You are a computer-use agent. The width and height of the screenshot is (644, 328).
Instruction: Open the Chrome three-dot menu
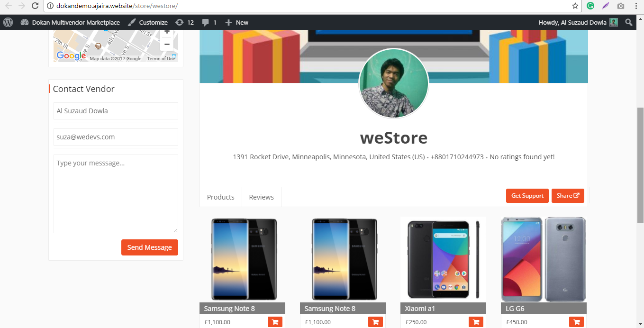(636, 6)
